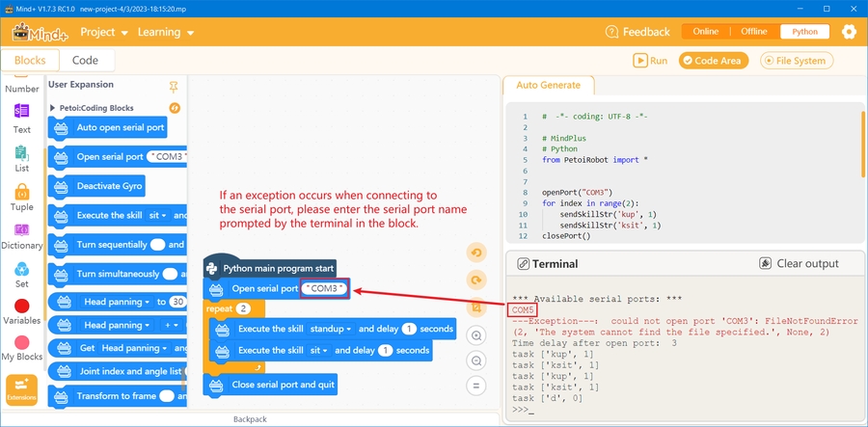Screen dimensions: 868x427
Task: Click the undo arrow on canvas
Action: click(x=475, y=253)
